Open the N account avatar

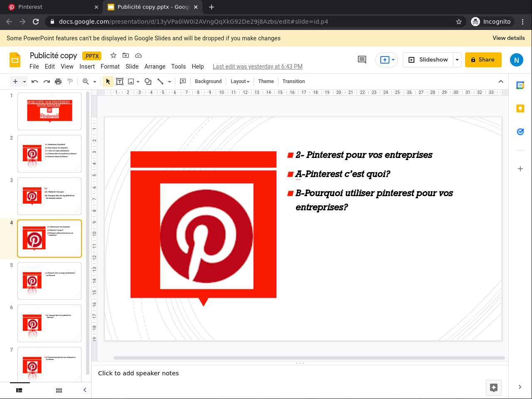(x=517, y=60)
